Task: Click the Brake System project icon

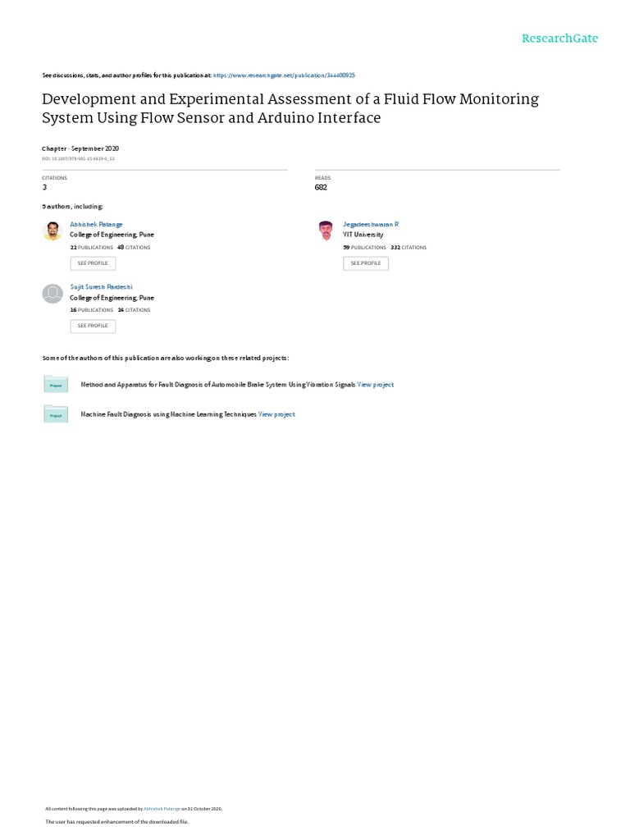Action: (56, 384)
